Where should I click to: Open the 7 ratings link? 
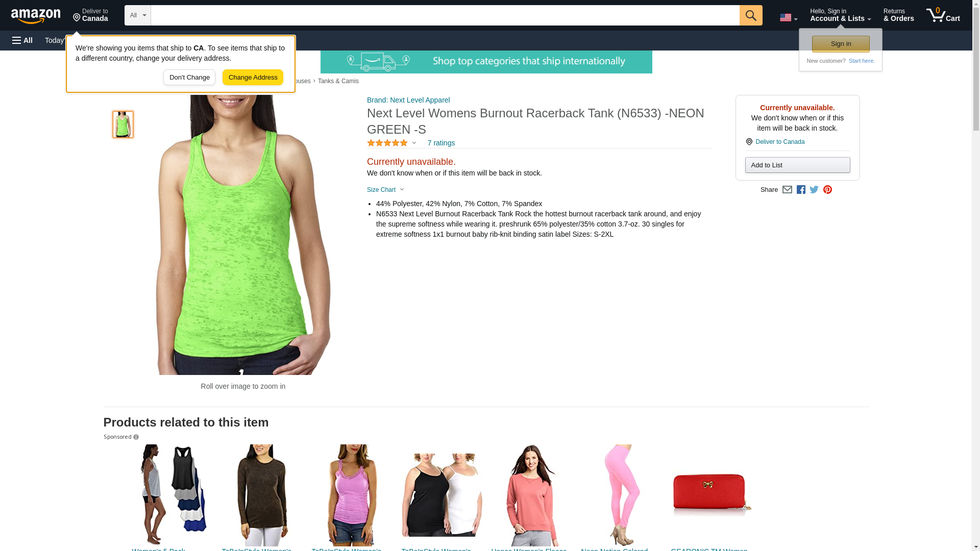click(x=441, y=143)
